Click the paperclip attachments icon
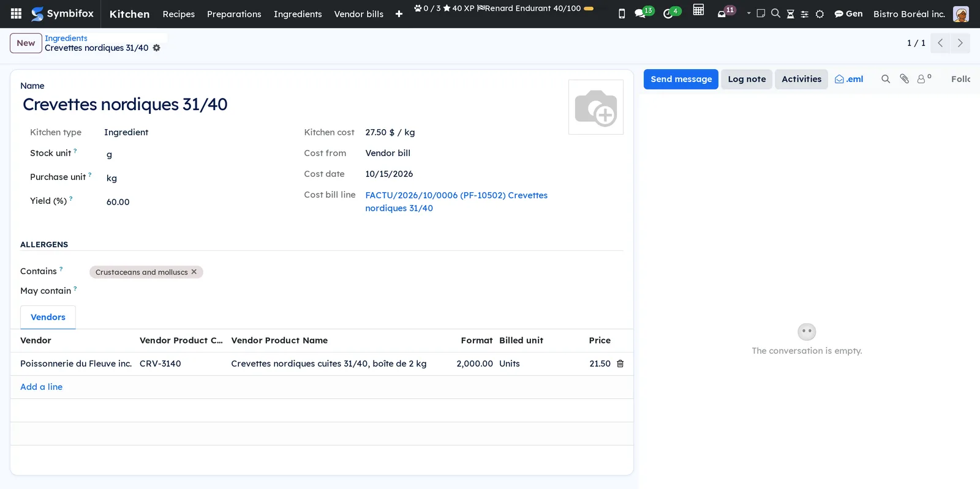This screenshot has height=489, width=980. [904, 79]
